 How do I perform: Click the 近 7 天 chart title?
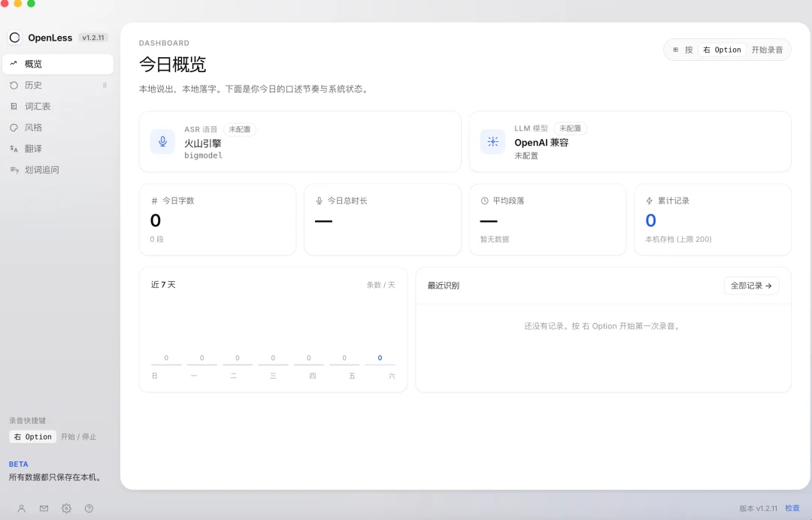163,285
